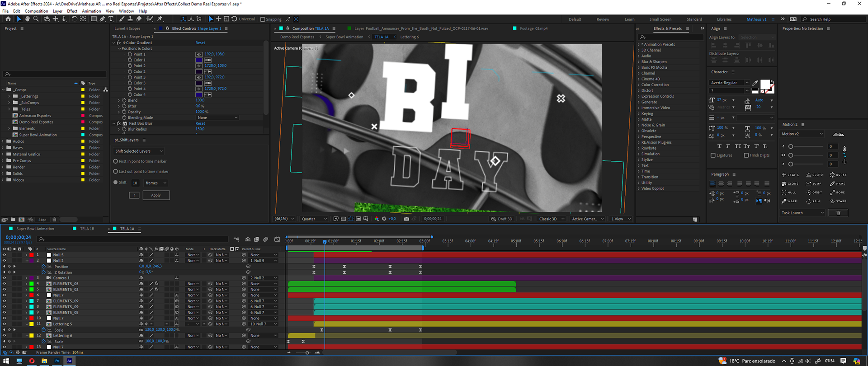Select the Zoom tool magnifier
Screen dimensions: 868x366
tap(36, 19)
